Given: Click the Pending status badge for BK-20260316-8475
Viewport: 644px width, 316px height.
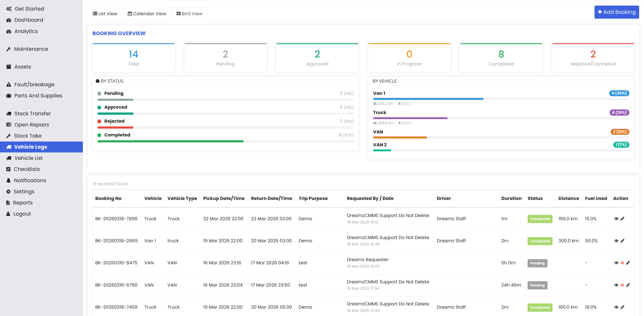Looking at the screenshot, I should [x=537, y=263].
